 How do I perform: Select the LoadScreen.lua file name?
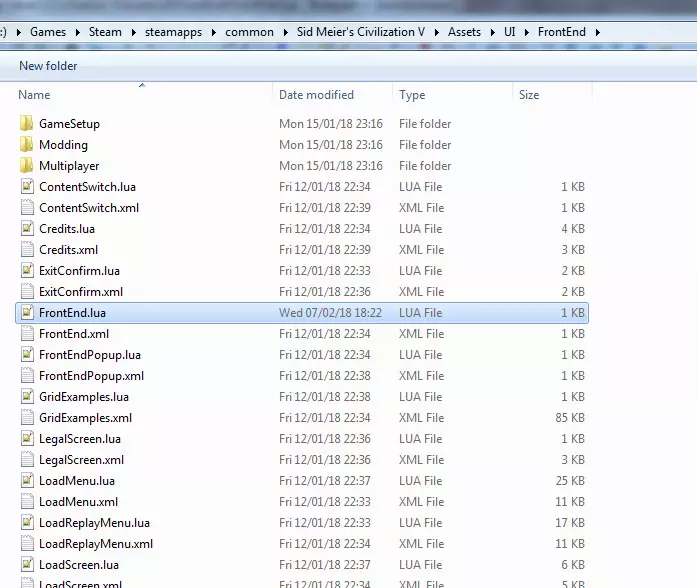(79, 565)
